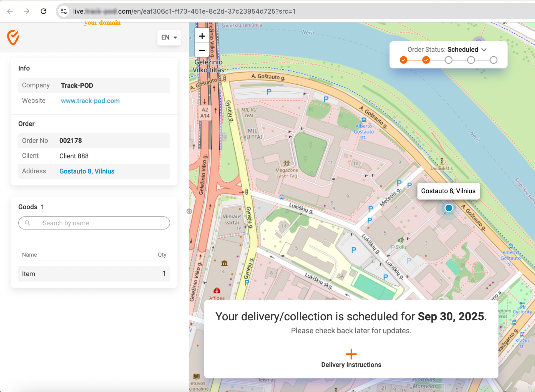Expand the Order Status Scheduled chevron
Image resolution: width=535 pixels, height=392 pixels.
click(484, 50)
